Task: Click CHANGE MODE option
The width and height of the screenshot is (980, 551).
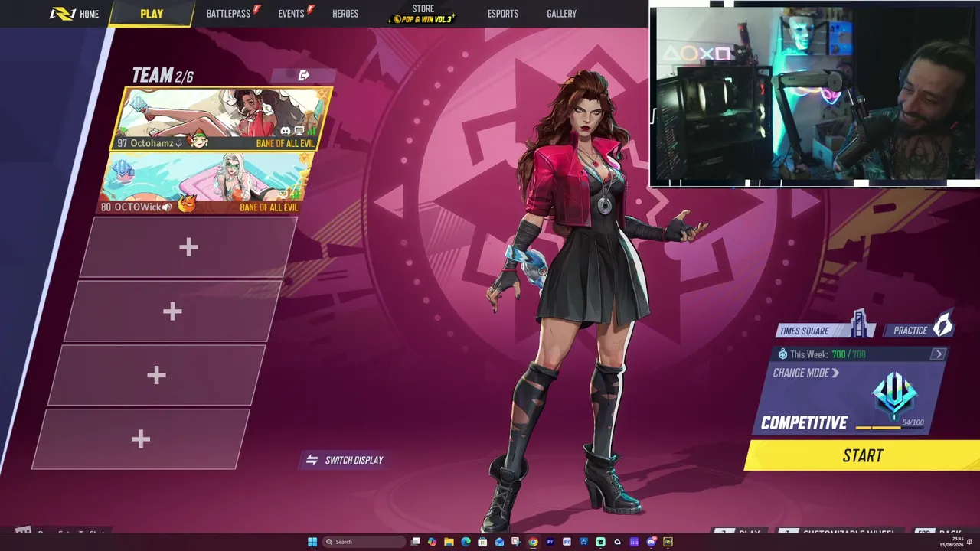Action: [x=805, y=373]
